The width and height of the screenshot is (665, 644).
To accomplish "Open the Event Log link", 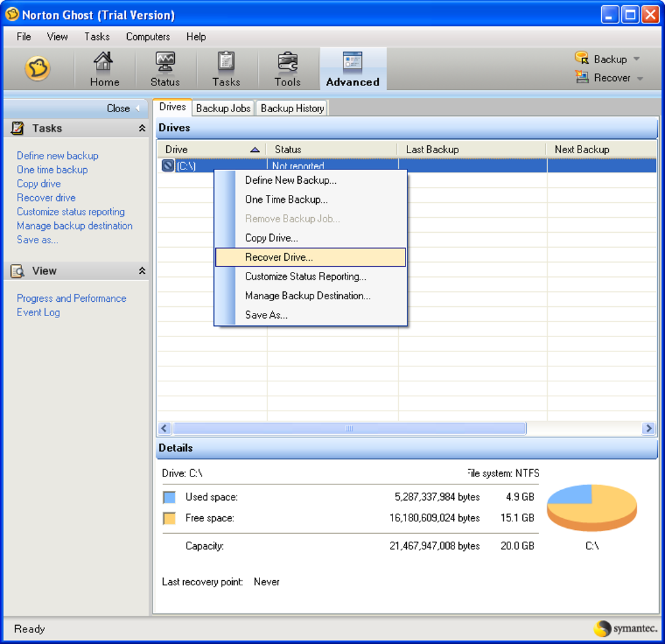I will coord(38,312).
